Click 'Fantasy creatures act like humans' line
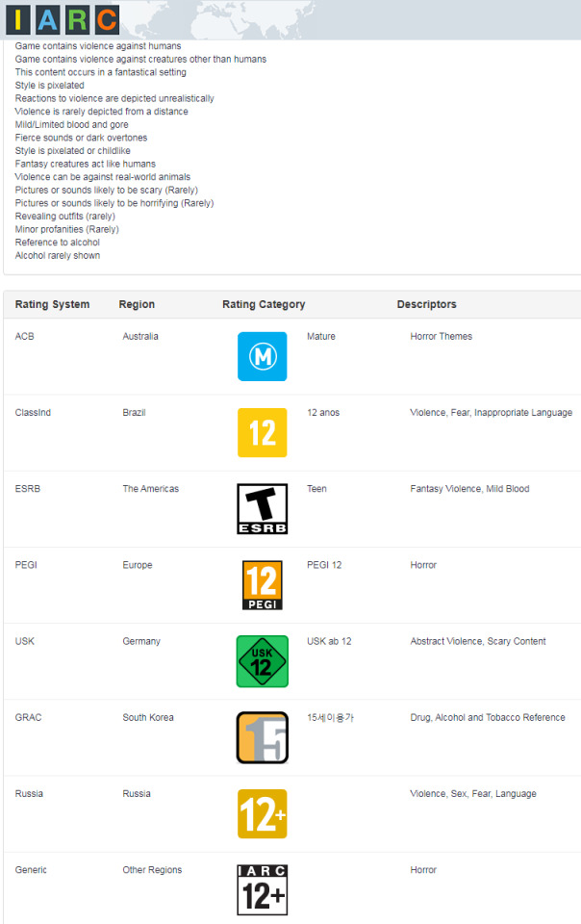 tap(86, 164)
